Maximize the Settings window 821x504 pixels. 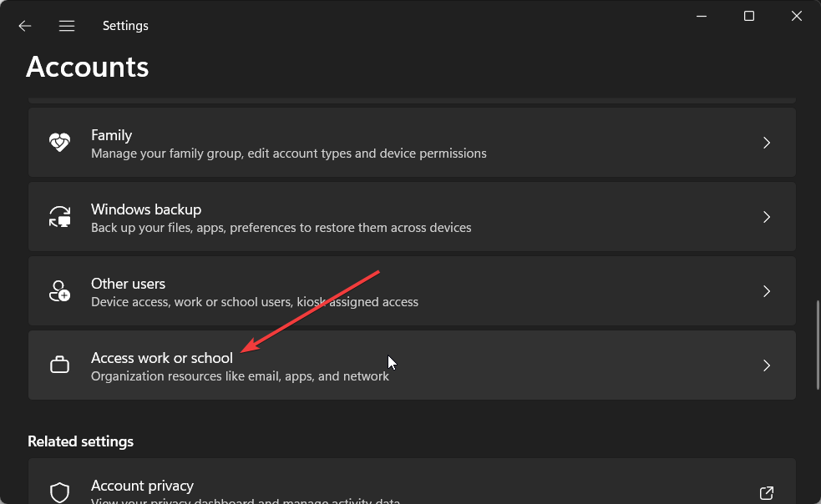[749, 16]
